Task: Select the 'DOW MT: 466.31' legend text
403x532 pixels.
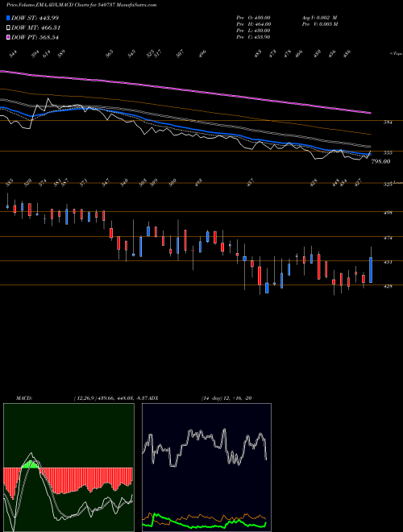Action: [36, 28]
